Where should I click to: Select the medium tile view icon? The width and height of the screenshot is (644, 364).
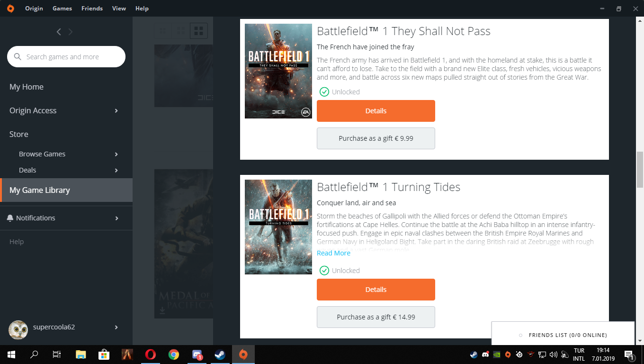click(180, 31)
